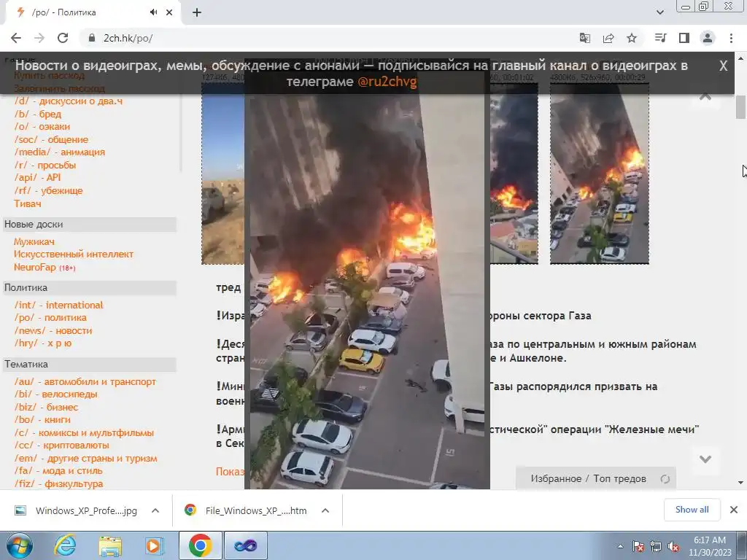Image resolution: width=747 pixels, height=560 pixels.
Task: Open /media/ - анимация board
Action: tap(60, 152)
